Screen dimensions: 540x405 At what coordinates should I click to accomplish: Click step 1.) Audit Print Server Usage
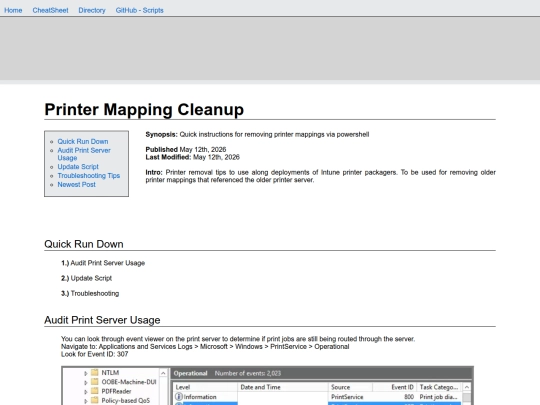pyautogui.click(x=103, y=263)
